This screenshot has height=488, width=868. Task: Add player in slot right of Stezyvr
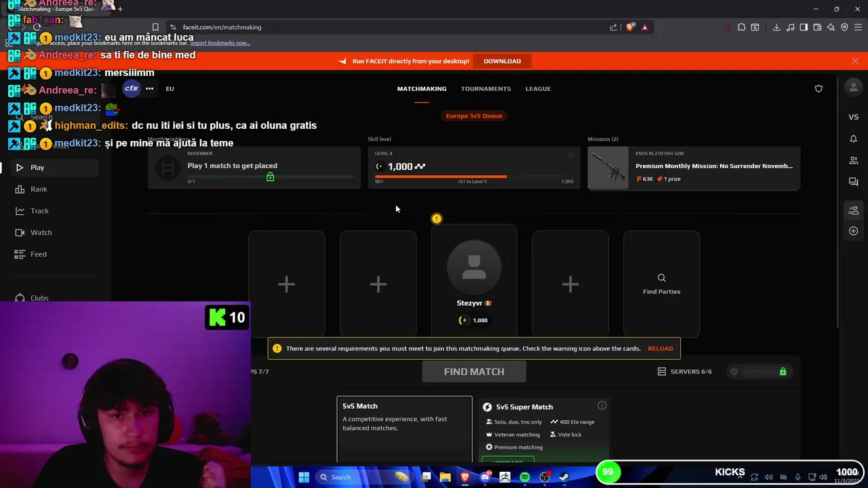point(570,284)
